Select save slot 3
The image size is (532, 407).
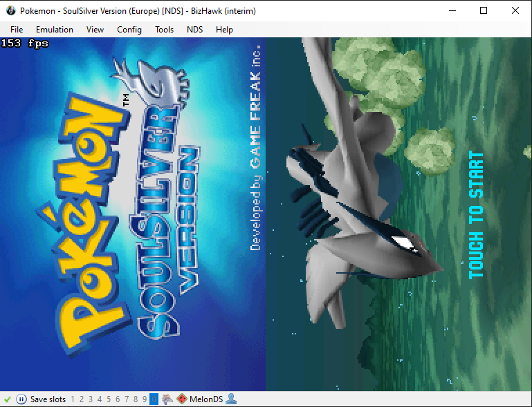91,399
